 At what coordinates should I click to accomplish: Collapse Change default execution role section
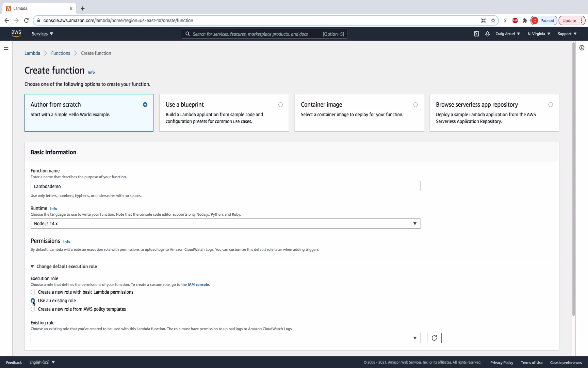point(64,266)
